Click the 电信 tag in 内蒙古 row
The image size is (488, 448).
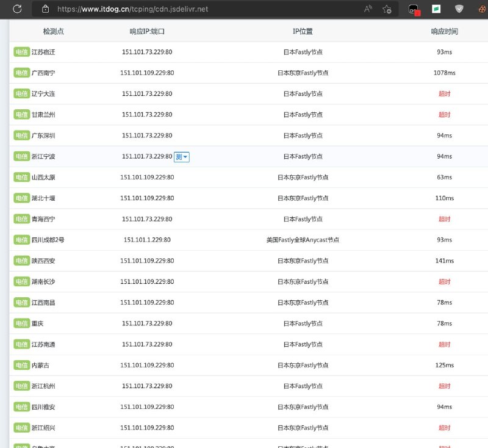click(21, 365)
